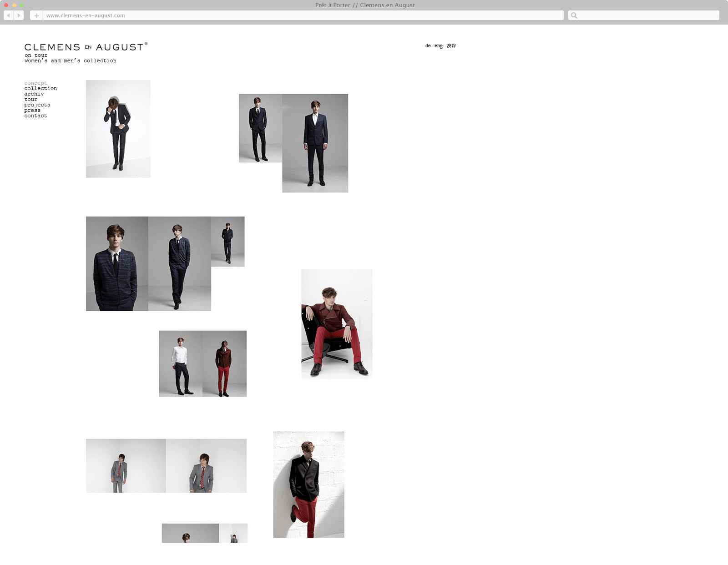Click page title 'Prêt à Porter // Clemens en August'
The image size is (728, 565).
(x=365, y=5)
